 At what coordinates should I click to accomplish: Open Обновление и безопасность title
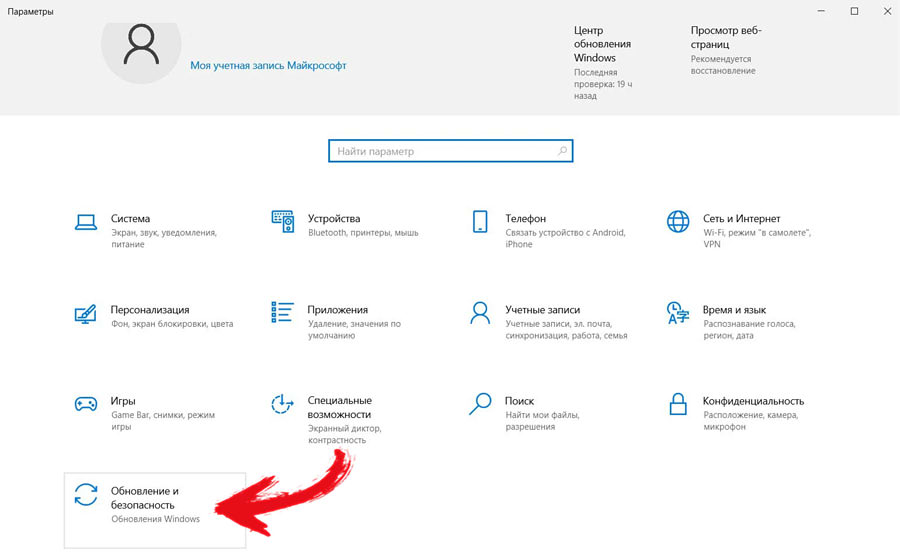click(145, 498)
